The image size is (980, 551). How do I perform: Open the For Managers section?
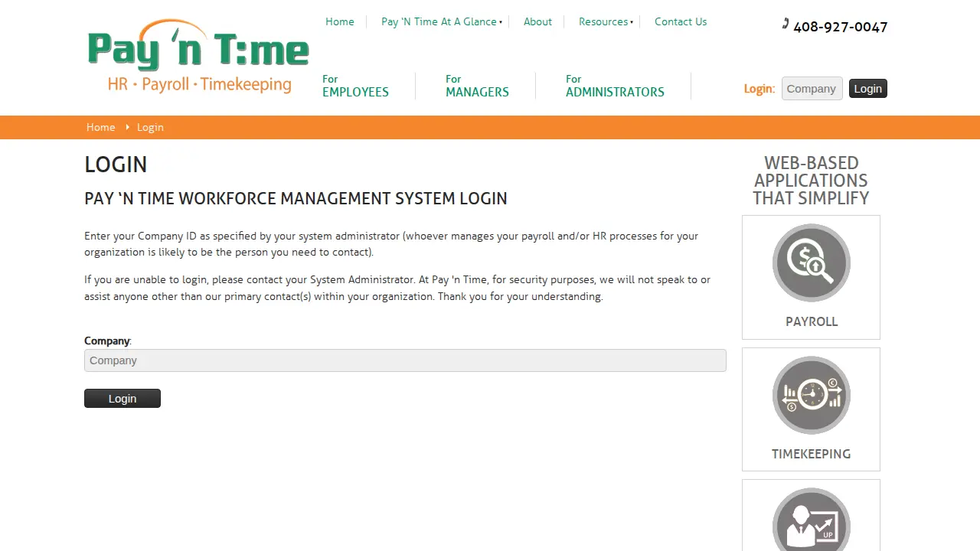tap(477, 86)
